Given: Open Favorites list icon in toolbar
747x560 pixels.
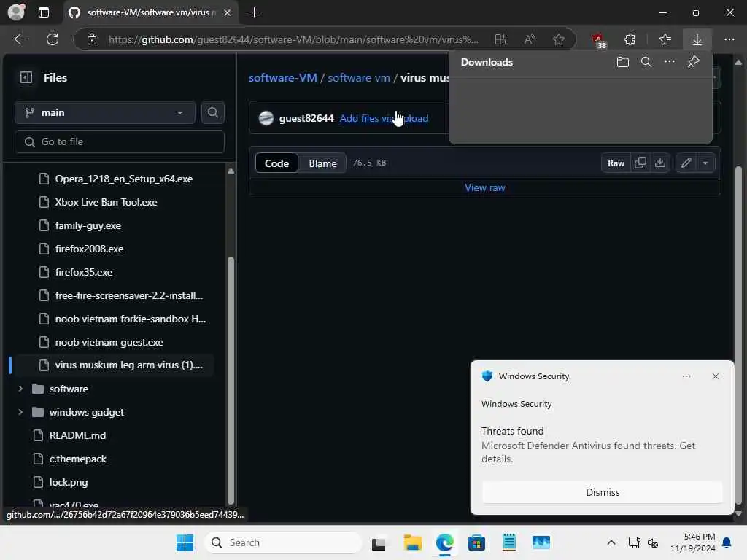Looking at the screenshot, I should 665,39.
